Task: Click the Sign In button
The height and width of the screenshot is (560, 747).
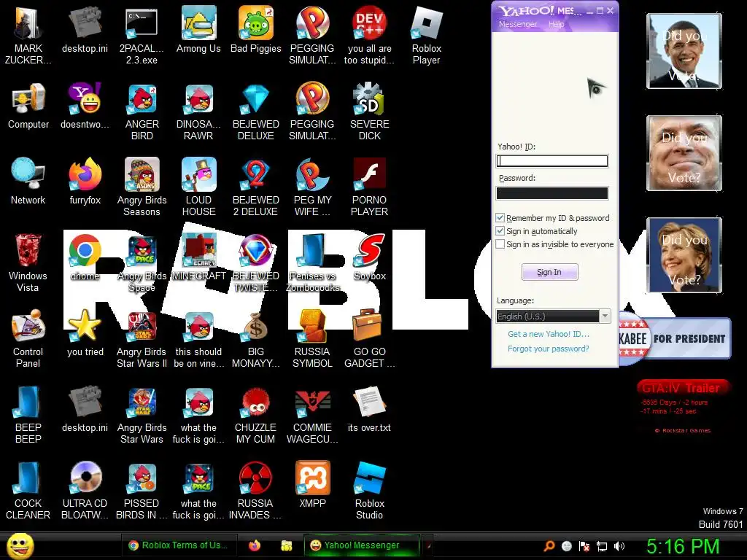Action: click(550, 272)
